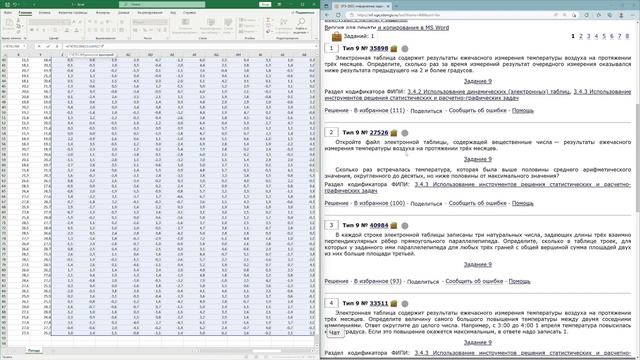The image size is (640, 360).
Task: Open the Clipboard group dialog launcher
Action: 24,38
